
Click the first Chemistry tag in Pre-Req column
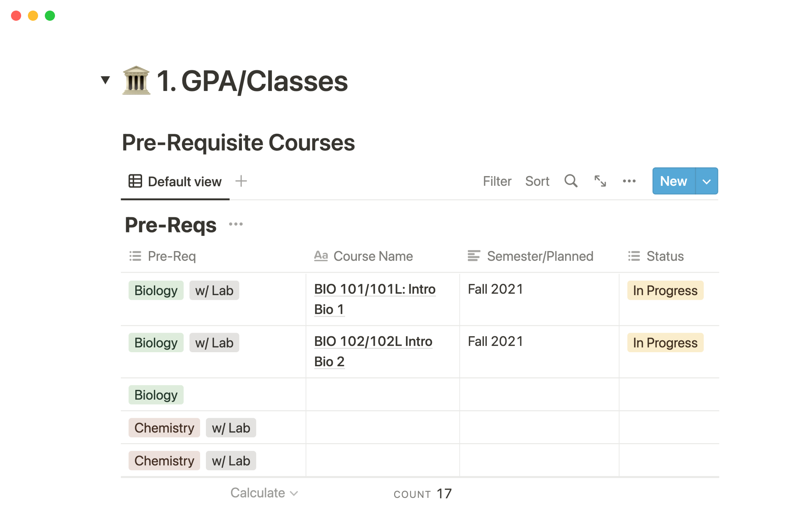(164, 428)
